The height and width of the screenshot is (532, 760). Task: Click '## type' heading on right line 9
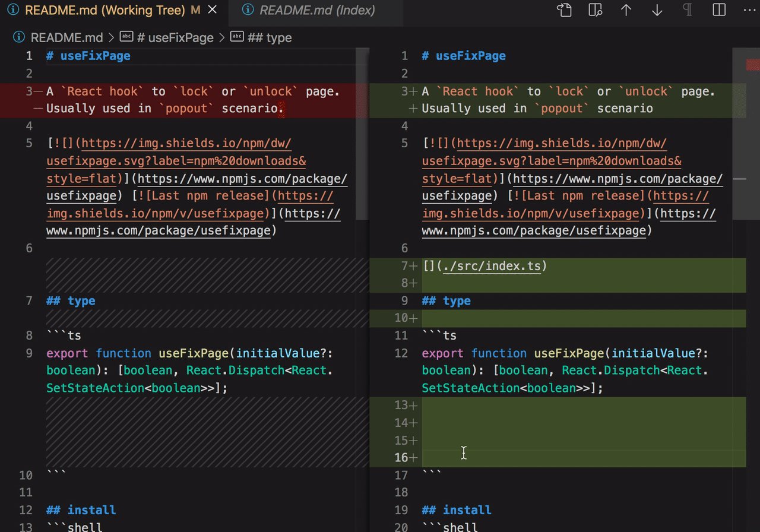(446, 301)
